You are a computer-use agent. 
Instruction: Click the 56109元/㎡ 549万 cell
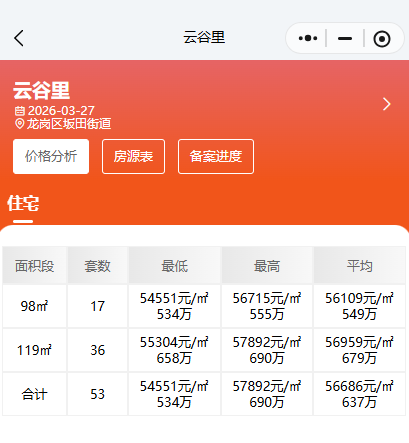click(x=359, y=306)
